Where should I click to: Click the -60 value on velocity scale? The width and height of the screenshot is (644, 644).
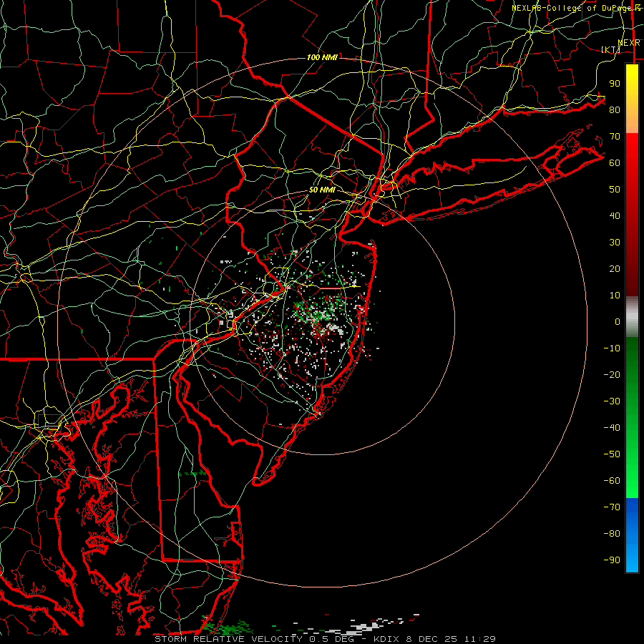[612, 481]
